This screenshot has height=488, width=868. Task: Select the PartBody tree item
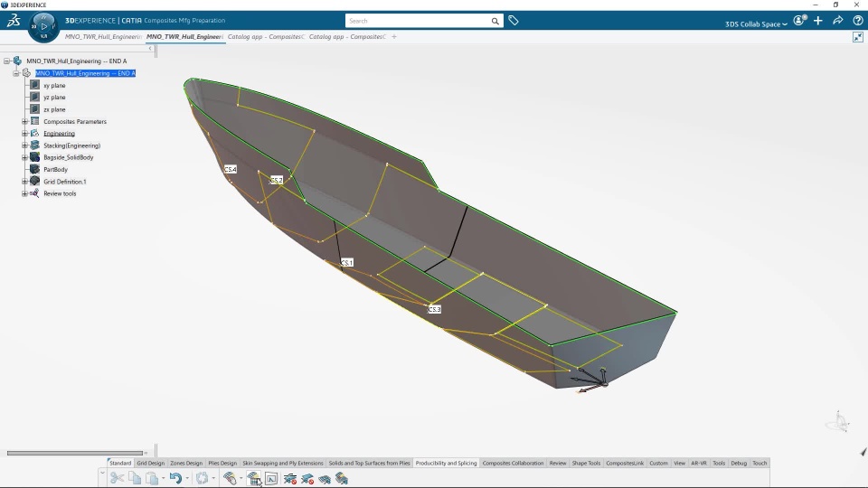tap(55, 169)
